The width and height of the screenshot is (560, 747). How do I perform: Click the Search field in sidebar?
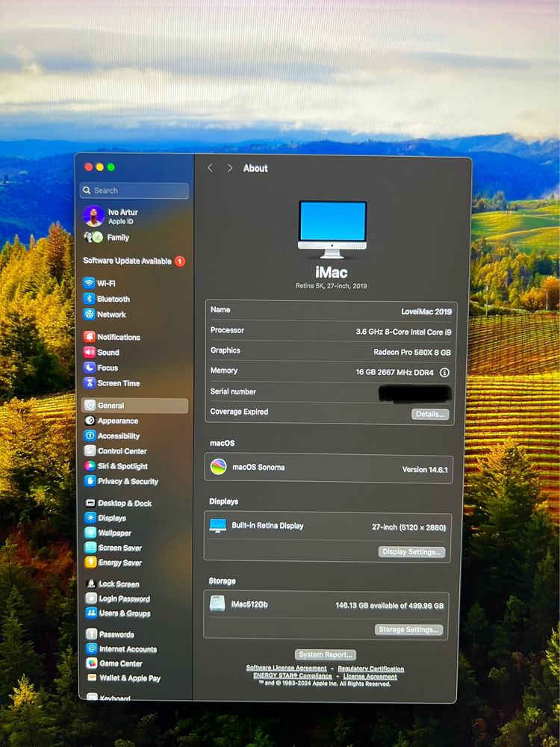click(x=134, y=190)
